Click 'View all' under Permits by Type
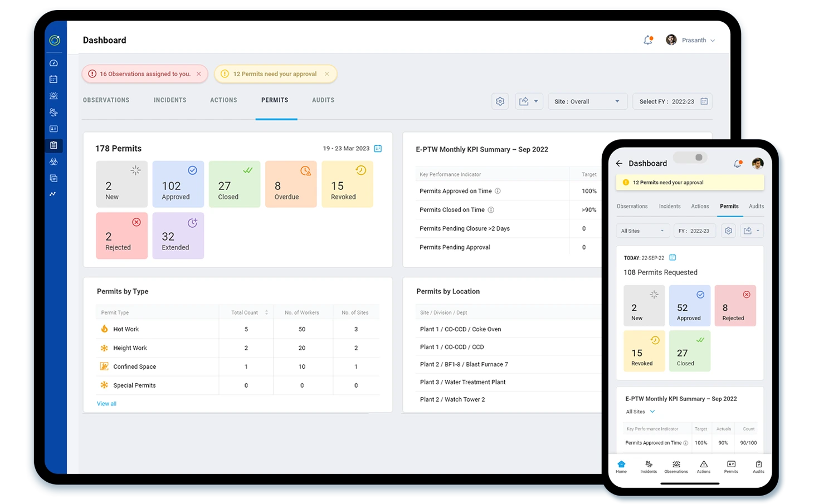 pyautogui.click(x=106, y=403)
